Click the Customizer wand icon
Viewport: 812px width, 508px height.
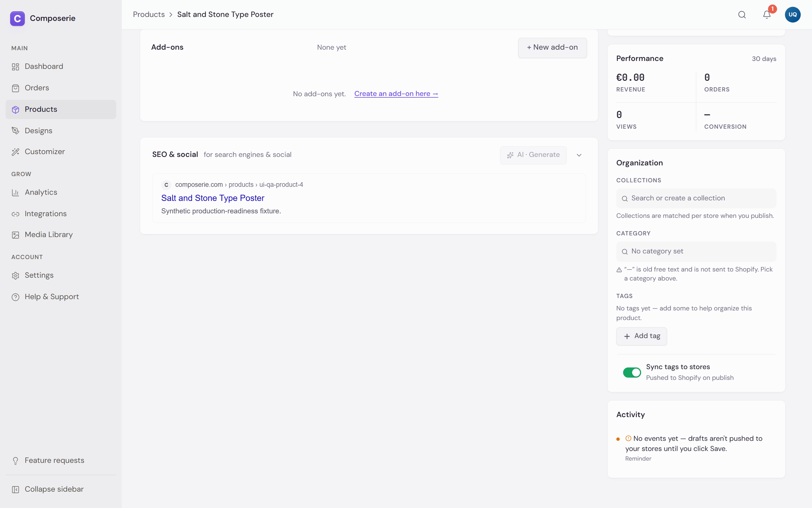pyautogui.click(x=16, y=152)
